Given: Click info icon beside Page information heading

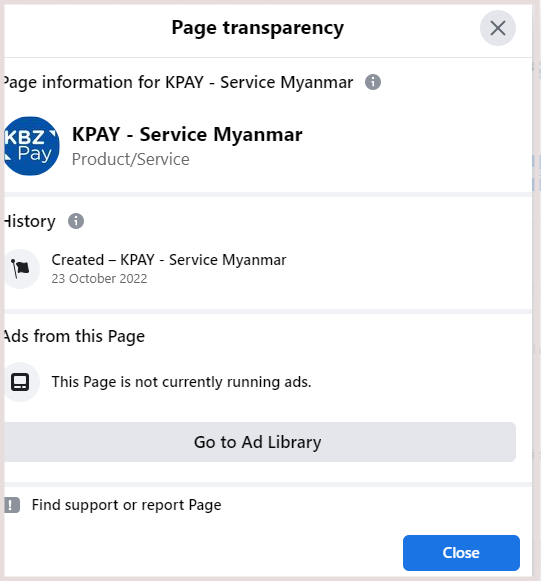Looking at the screenshot, I should coord(373,82).
